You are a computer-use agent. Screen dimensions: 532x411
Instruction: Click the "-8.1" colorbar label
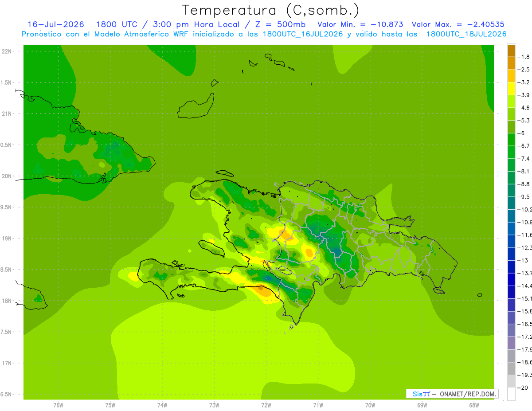click(x=524, y=171)
